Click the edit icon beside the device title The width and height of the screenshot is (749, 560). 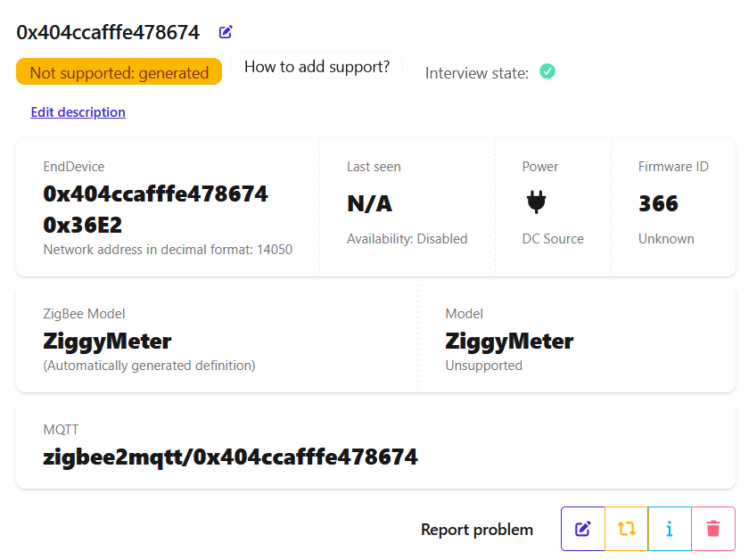(226, 32)
